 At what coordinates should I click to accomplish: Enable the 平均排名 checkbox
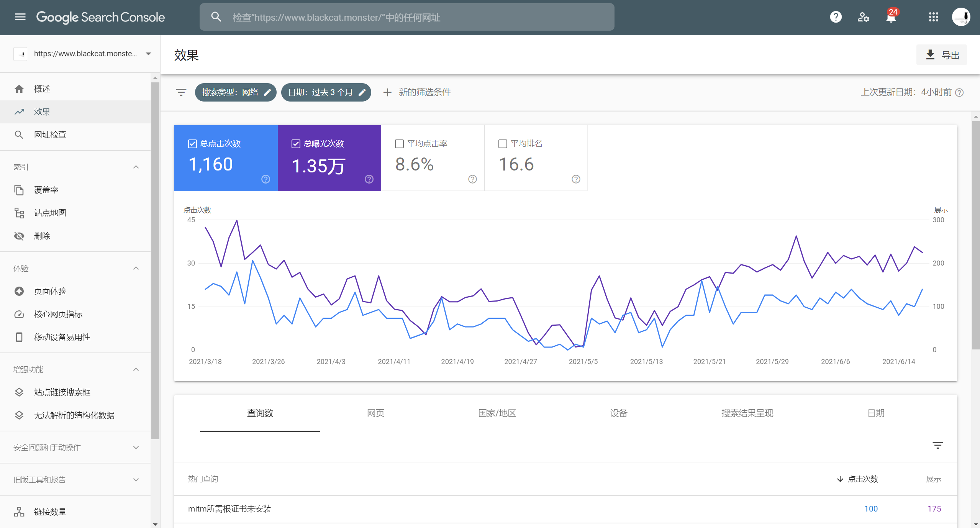pyautogui.click(x=503, y=144)
